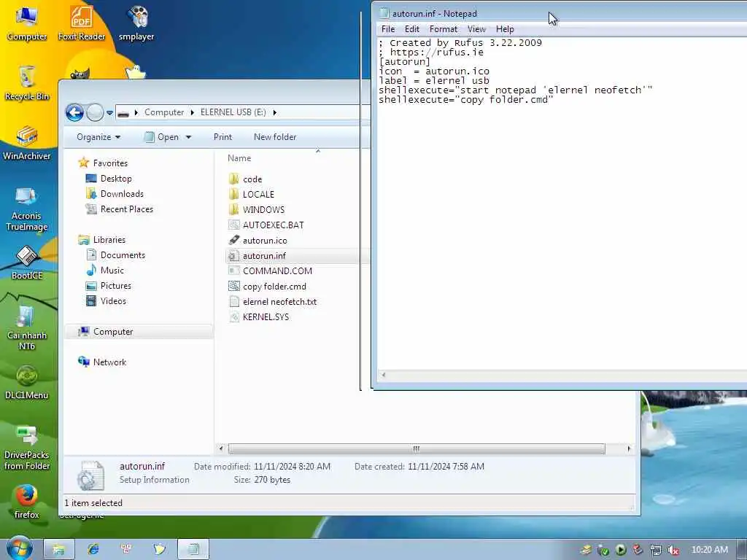747x560 pixels.
Task: Open recent pages dropdown beside navigation buttons
Action: 109,113
